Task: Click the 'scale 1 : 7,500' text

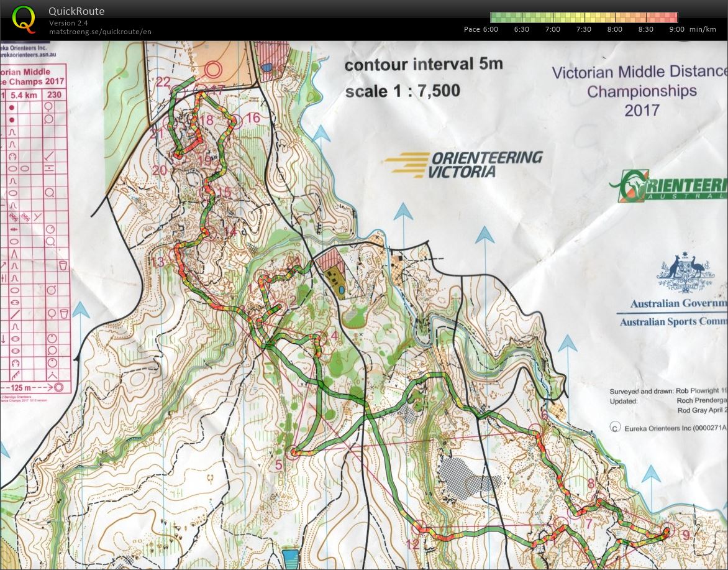Action: 403,91
